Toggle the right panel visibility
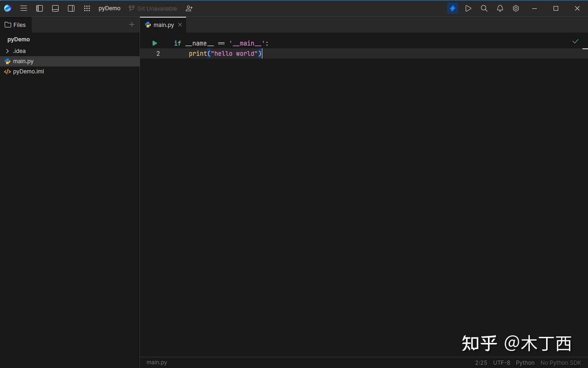588x368 pixels. [x=71, y=8]
